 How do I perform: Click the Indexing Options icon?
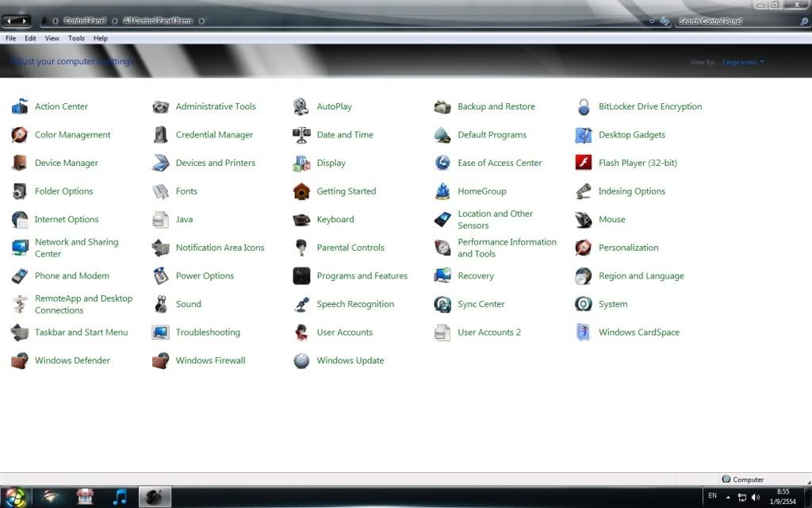pos(584,191)
